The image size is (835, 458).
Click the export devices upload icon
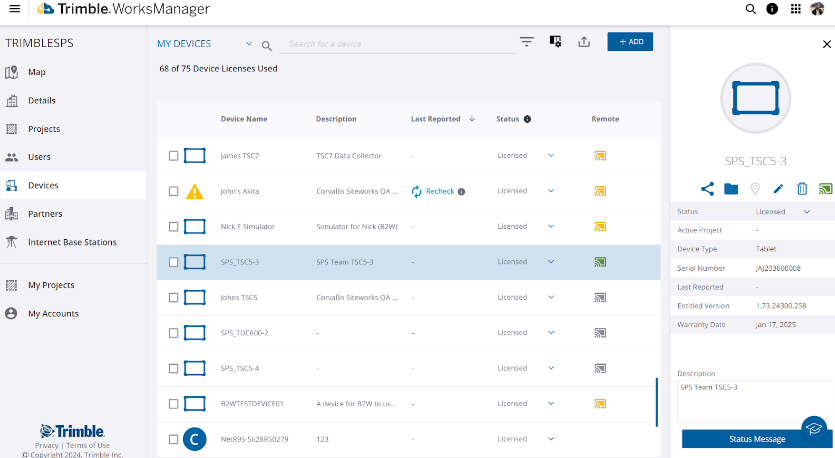point(584,42)
